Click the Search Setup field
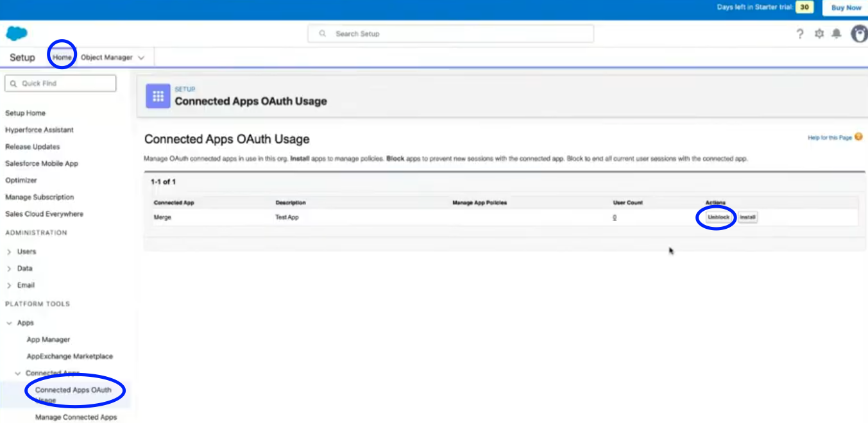The image size is (868, 423). click(450, 34)
